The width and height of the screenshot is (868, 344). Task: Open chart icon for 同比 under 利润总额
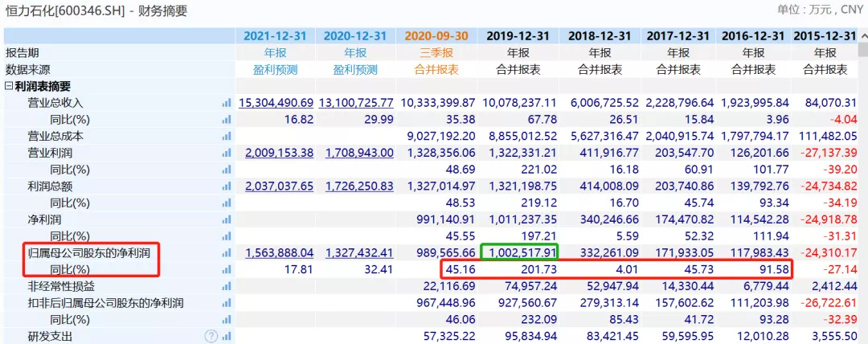pyautogui.click(x=226, y=203)
